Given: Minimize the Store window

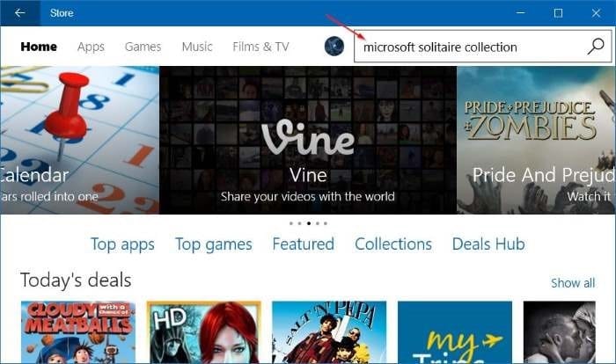Looking at the screenshot, I should tap(521, 13).
